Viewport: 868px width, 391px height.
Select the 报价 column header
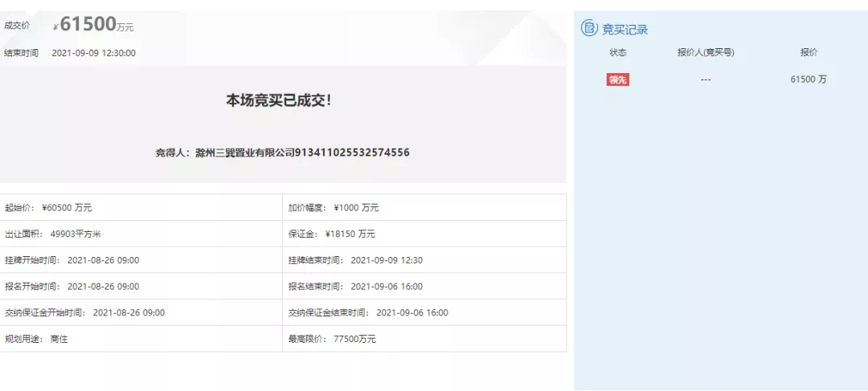[x=808, y=52]
